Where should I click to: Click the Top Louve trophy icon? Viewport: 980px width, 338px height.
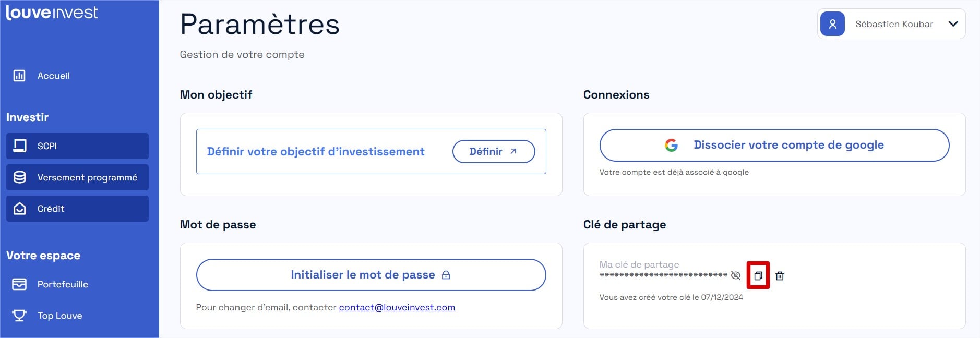click(x=19, y=316)
